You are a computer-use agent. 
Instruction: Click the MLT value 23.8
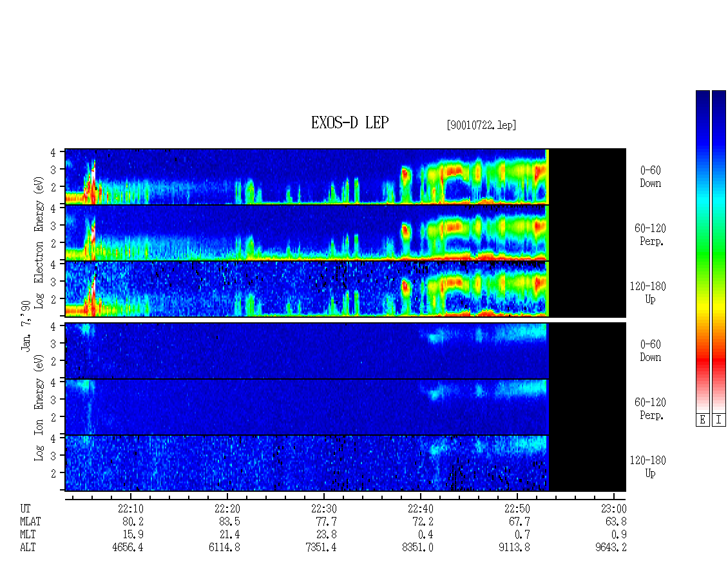(x=326, y=535)
